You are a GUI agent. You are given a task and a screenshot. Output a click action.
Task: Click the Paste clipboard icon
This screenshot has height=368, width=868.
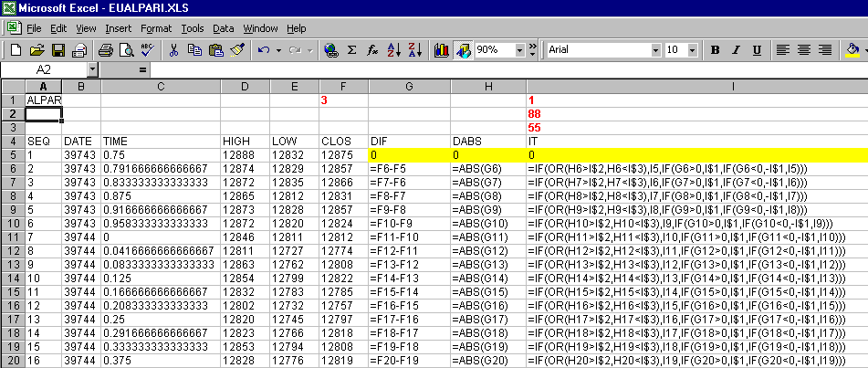tap(215, 49)
